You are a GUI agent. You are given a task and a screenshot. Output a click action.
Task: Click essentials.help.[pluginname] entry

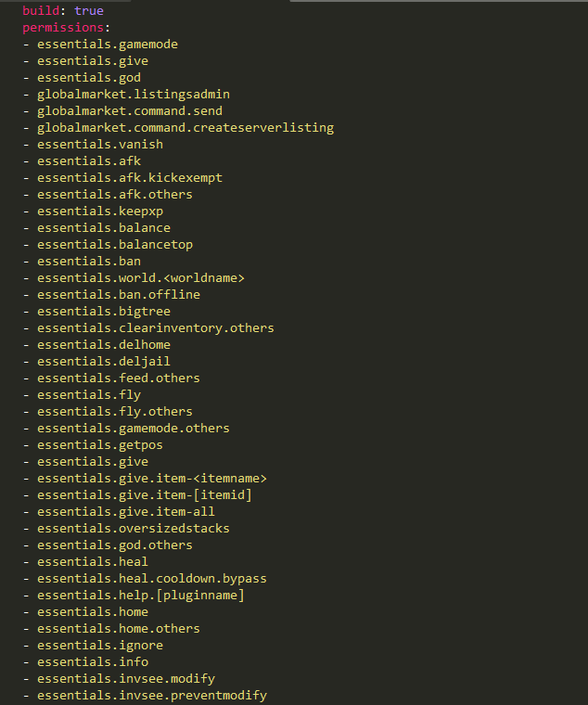click(x=141, y=596)
